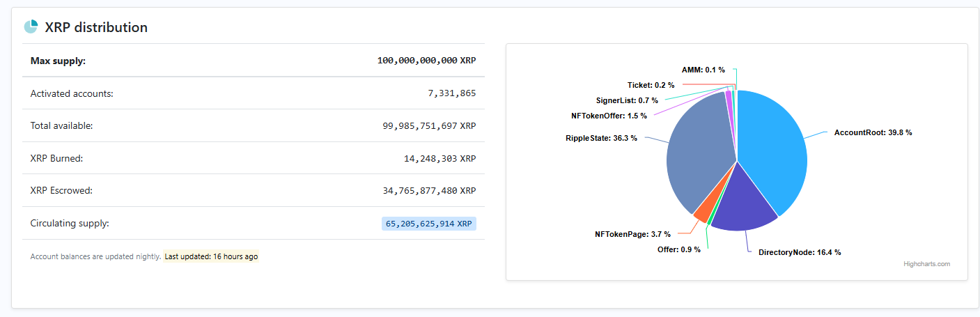The height and width of the screenshot is (317, 980).
Task: Click the NFTokenPage: 3.7 % label
Action: 632,234
